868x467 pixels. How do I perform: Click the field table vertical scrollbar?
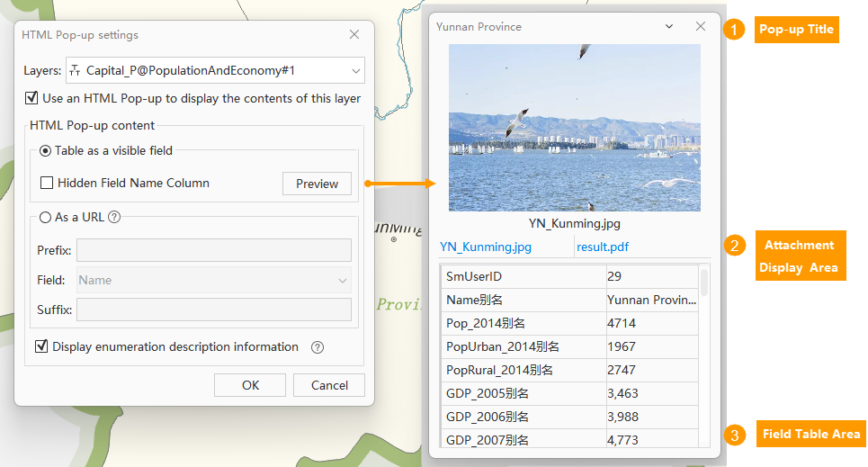(x=704, y=282)
